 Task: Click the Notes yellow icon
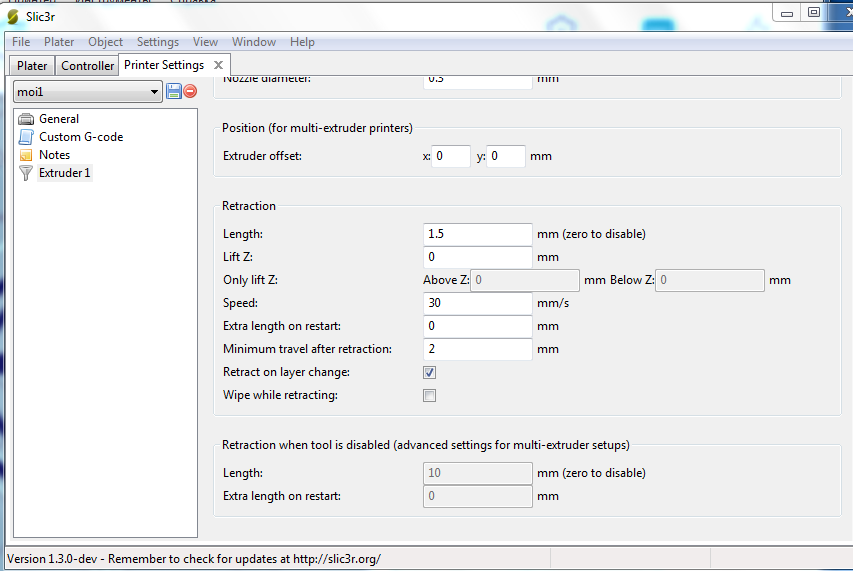click(x=26, y=155)
